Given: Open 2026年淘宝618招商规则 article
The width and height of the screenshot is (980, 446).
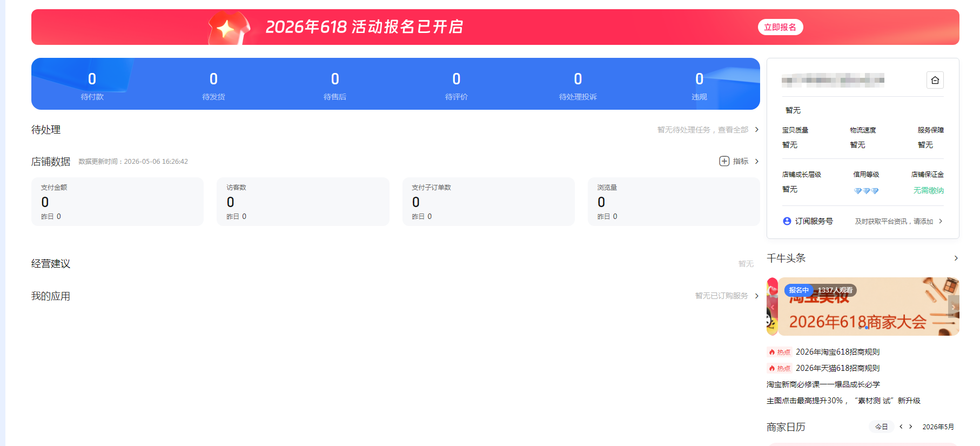Looking at the screenshot, I should (837, 352).
